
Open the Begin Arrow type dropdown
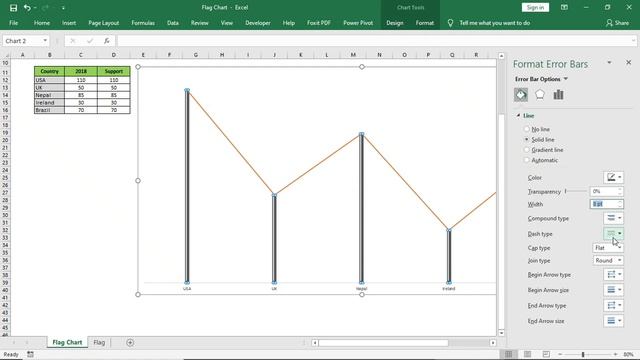[x=613, y=274]
